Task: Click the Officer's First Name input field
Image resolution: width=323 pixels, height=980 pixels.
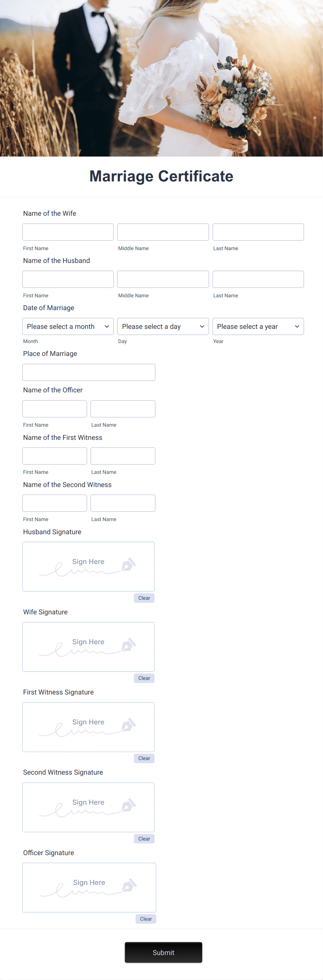Action: [x=55, y=409]
